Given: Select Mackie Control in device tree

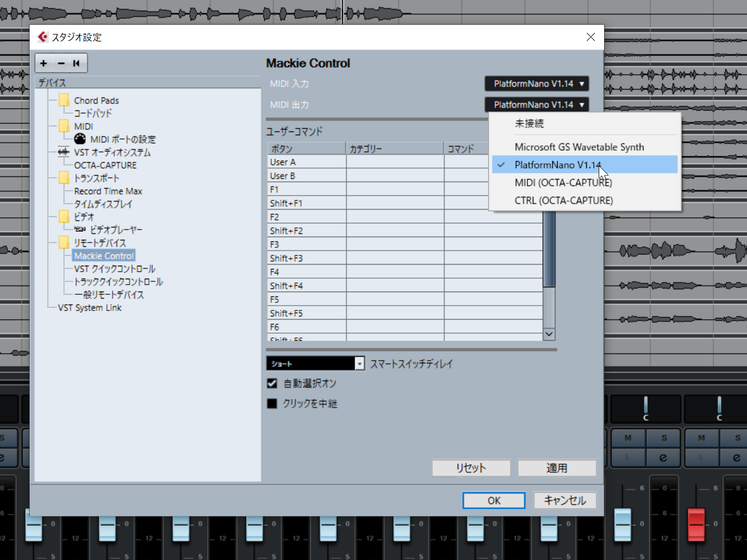Looking at the screenshot, I should (x=104, y=255).
